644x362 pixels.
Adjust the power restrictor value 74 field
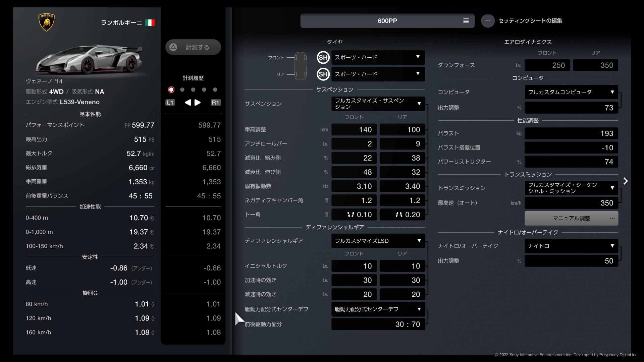(571, 162)
